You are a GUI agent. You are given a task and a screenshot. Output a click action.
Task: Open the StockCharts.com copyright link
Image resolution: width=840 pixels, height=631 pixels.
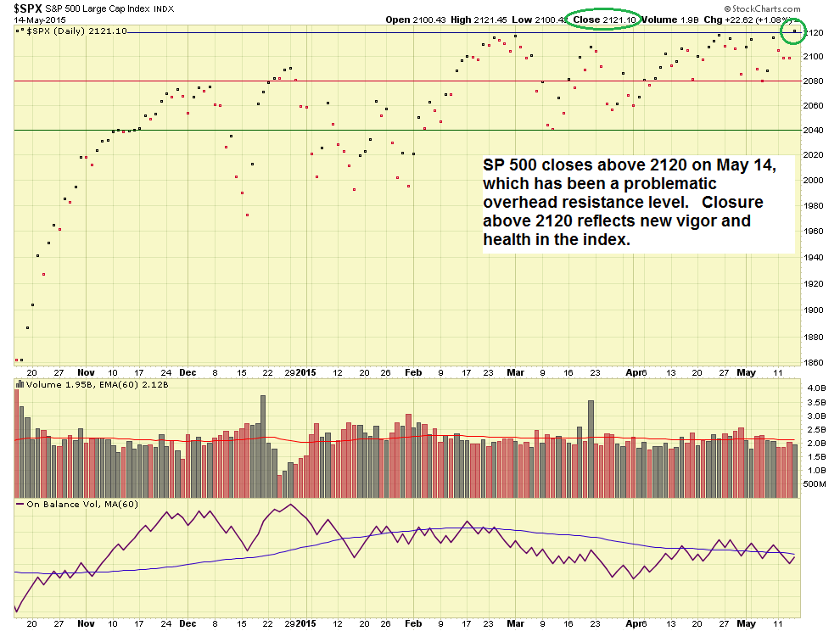(762, 8)
